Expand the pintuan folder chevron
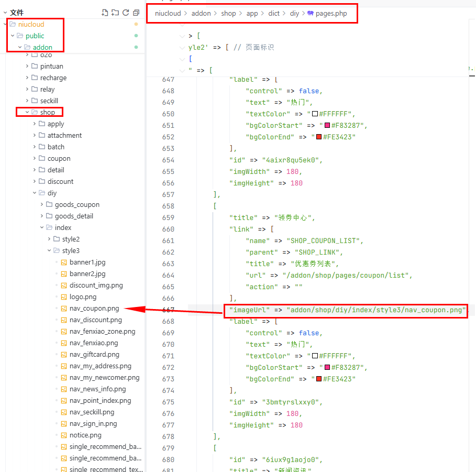This screenshot has width=476, height=472. coord(27,66)
